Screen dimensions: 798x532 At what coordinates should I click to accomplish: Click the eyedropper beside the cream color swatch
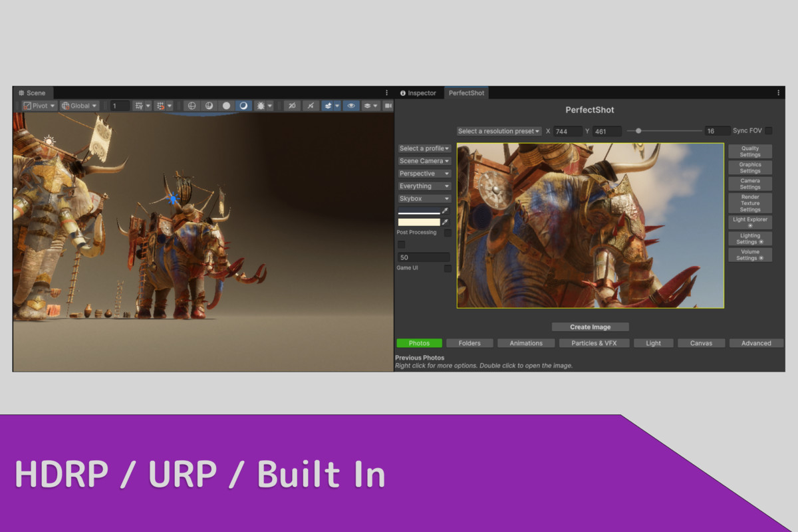445,222
